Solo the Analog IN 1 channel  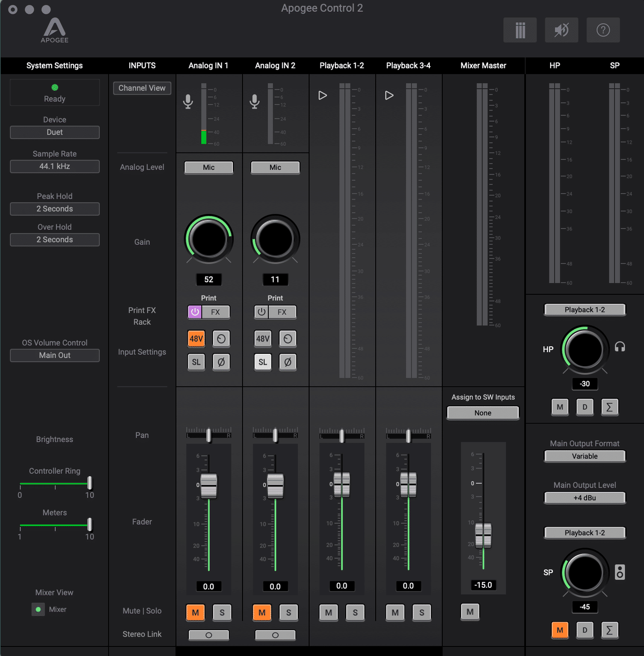point(222,613)
